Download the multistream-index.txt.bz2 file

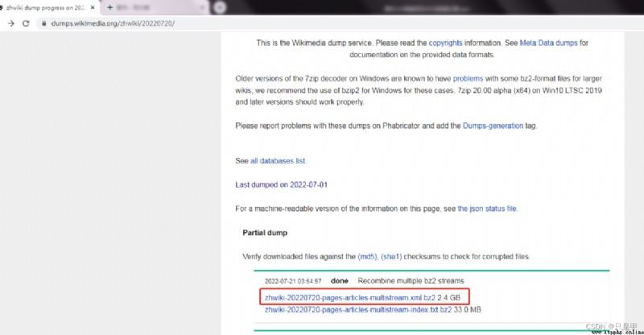point(358,309)
